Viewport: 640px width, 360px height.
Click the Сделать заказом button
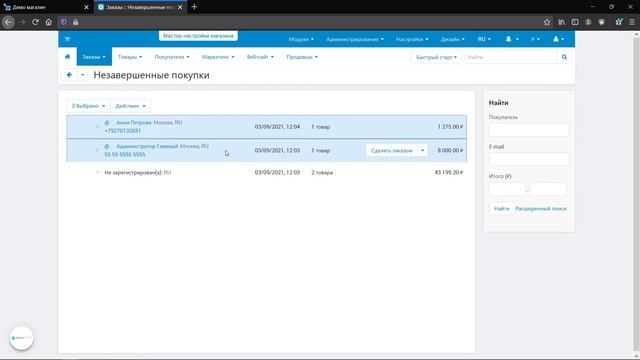(x=392, y=150)
